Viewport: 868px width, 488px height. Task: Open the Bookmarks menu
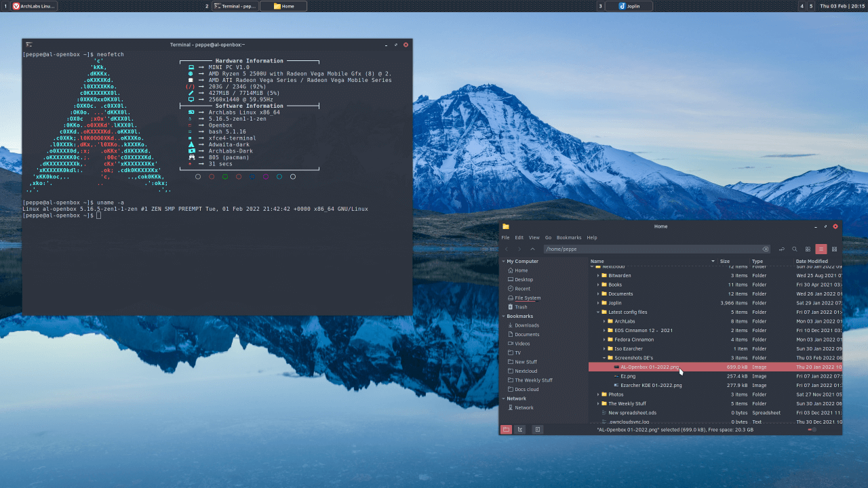(x=569, y=238)
